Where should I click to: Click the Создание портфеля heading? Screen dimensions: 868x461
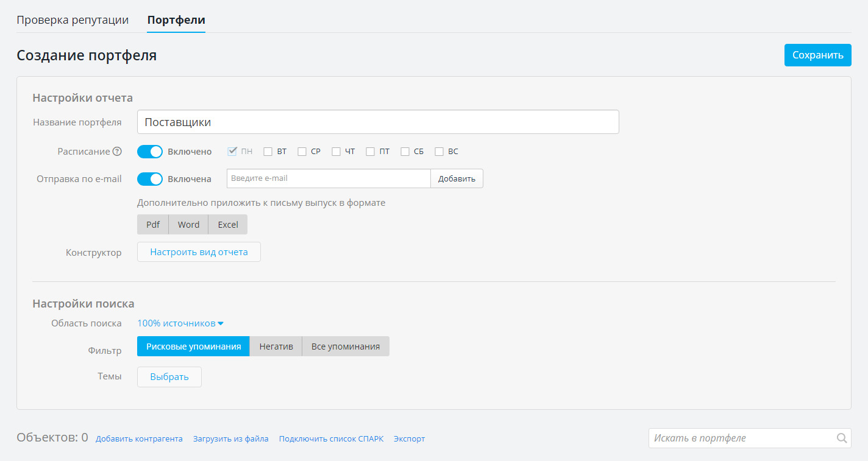click(87, 55)
